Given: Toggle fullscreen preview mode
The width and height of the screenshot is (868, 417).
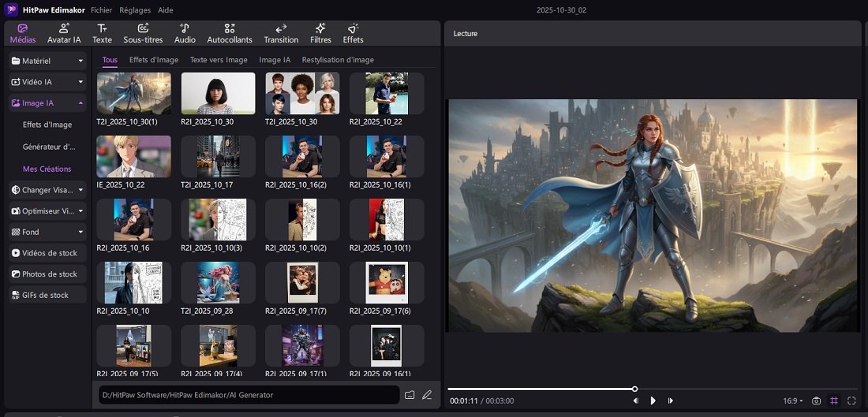Looking at the screenshot, I should [851, 400].
